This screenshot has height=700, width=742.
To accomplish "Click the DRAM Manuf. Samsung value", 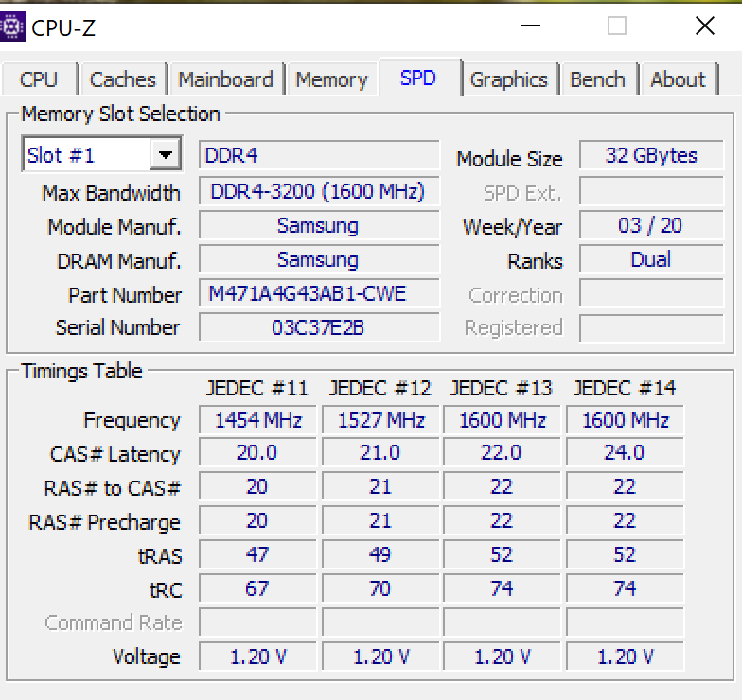I will point(319,259).
